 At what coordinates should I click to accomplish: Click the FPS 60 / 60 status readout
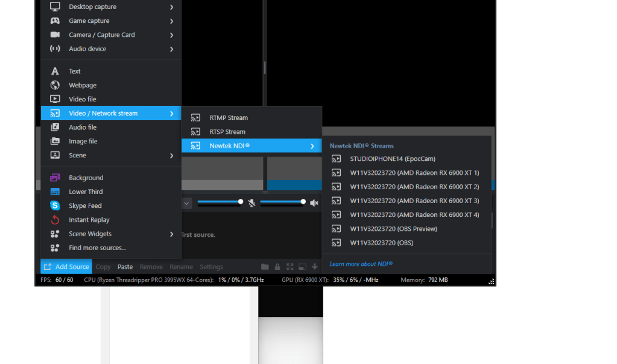pyautogui.click(x=57, y=280)
